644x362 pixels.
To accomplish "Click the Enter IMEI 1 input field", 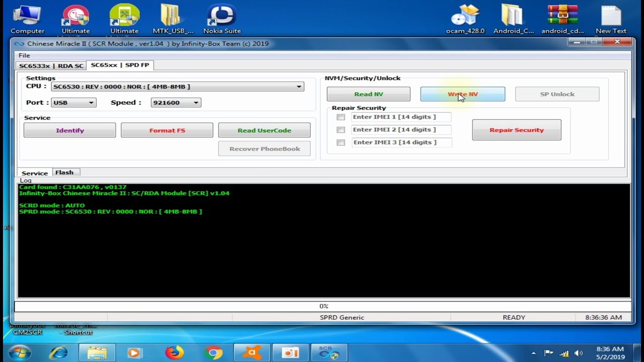I will click(401, 117).
